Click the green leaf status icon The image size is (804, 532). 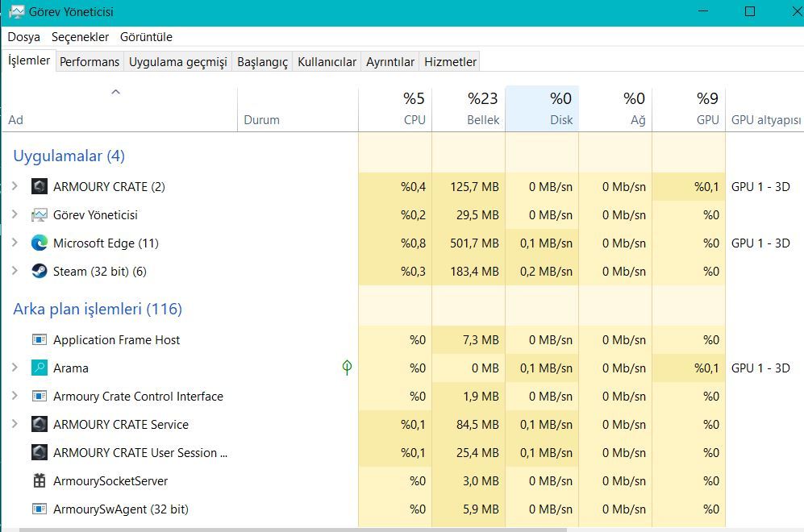(x=347, y=368)
